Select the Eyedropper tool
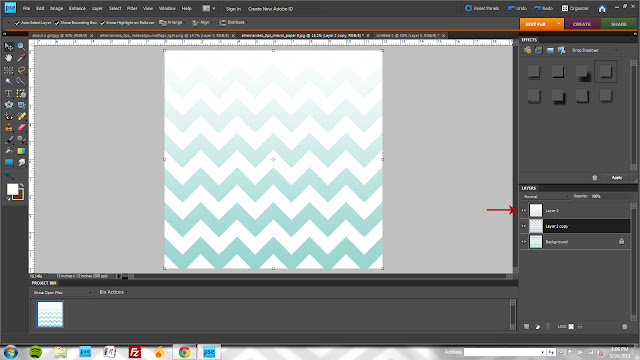Screen dimensions: 640x360 21,58
